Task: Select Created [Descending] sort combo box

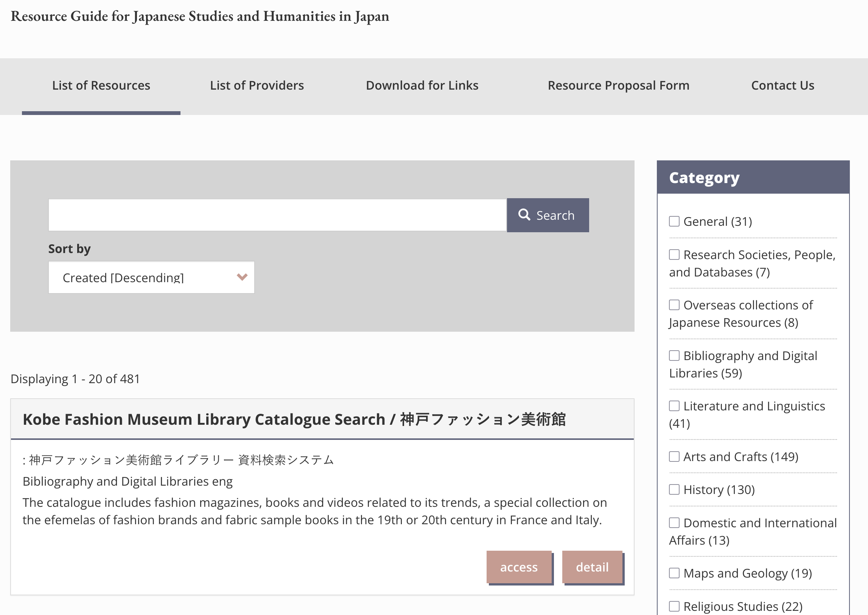Action: coord(151,278)
